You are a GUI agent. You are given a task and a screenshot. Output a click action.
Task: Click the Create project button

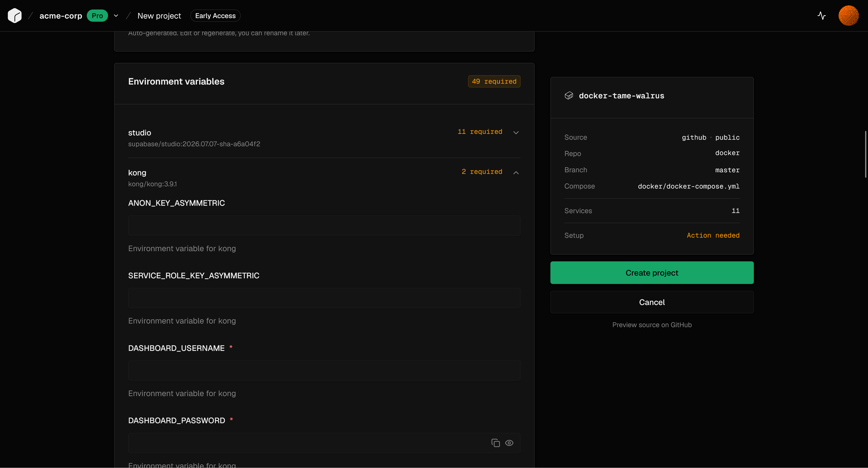tap(652, 273)
